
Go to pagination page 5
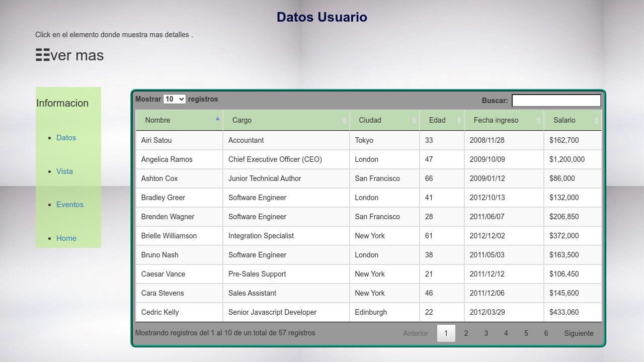(x=526, y=333)
